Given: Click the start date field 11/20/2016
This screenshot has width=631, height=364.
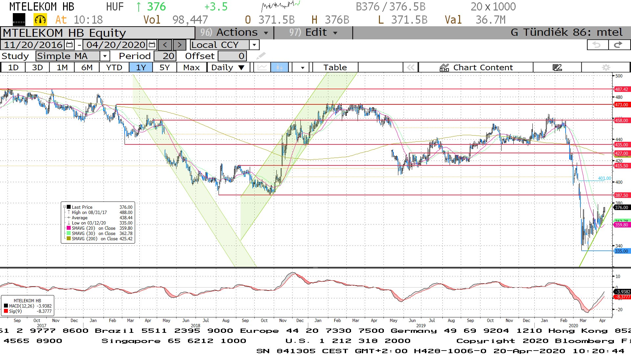Looking at the screenshot, I should click(33, 45).
